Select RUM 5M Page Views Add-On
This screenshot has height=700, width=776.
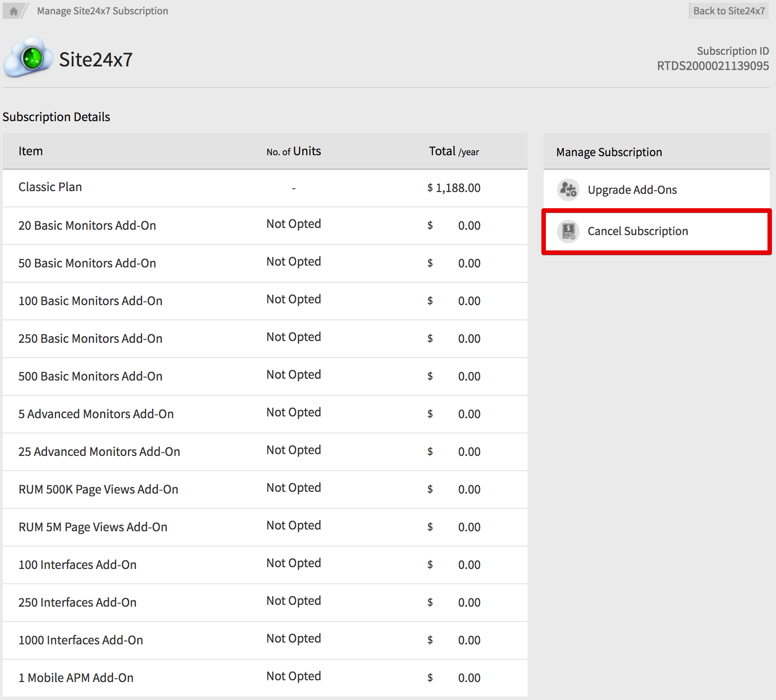point(93,527)
